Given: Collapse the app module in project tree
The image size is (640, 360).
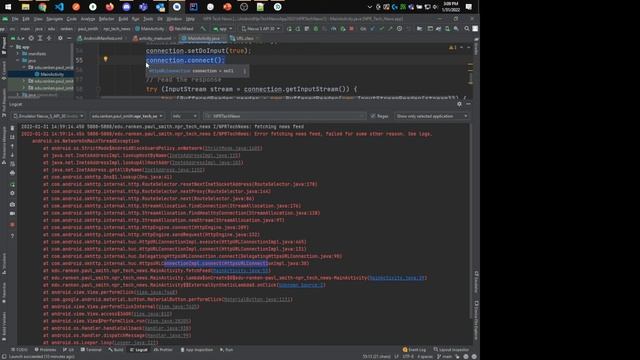Looking at the screenshot, I should [12, 47].
